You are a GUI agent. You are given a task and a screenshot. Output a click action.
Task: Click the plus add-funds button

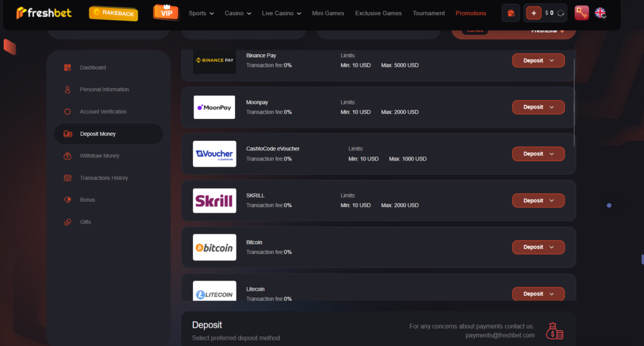click(x=533, y=13)
